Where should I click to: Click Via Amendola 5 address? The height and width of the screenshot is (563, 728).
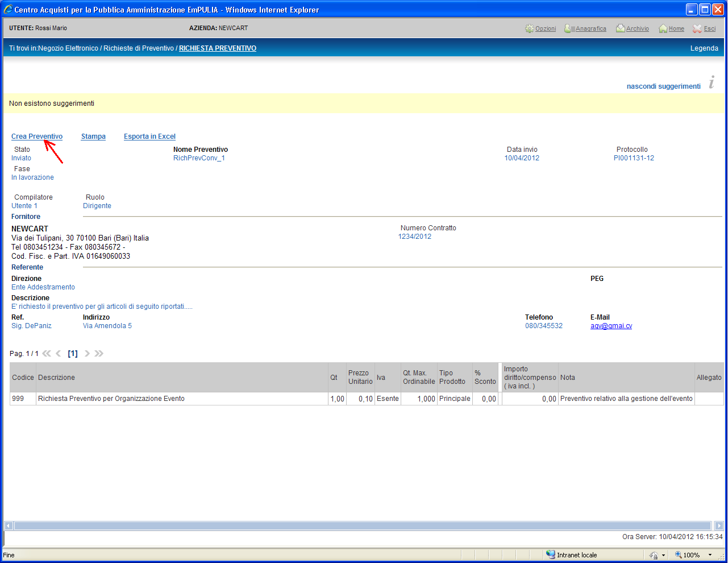tap(107, 326)
